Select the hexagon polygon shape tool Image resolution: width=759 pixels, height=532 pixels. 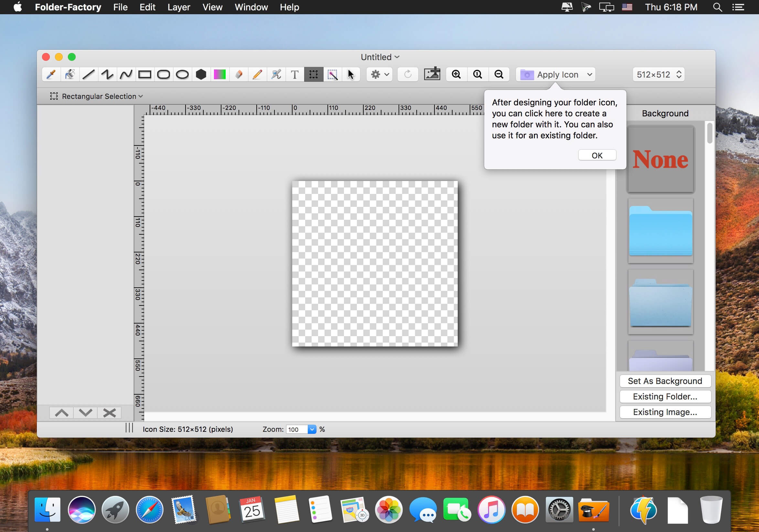coord(201,74)
